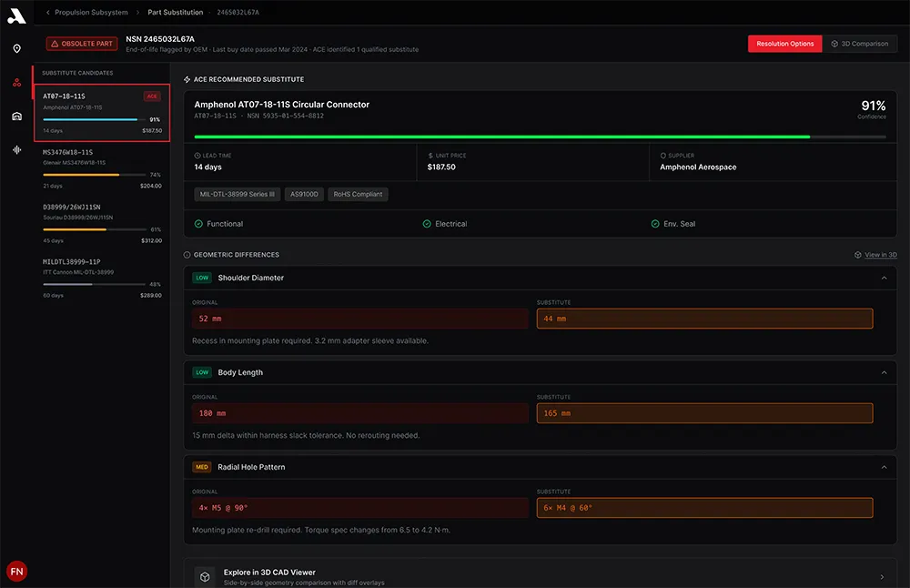
Task: Collapse the Body Length section
Action: [884, 372]
